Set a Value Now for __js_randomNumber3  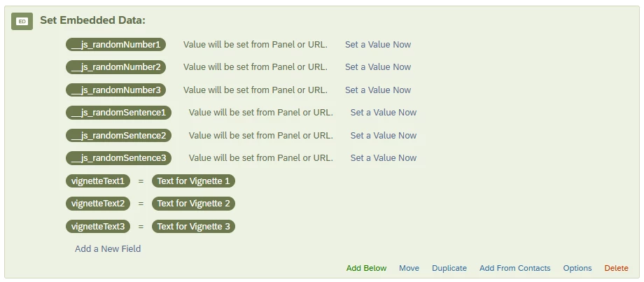pos(378,90)
